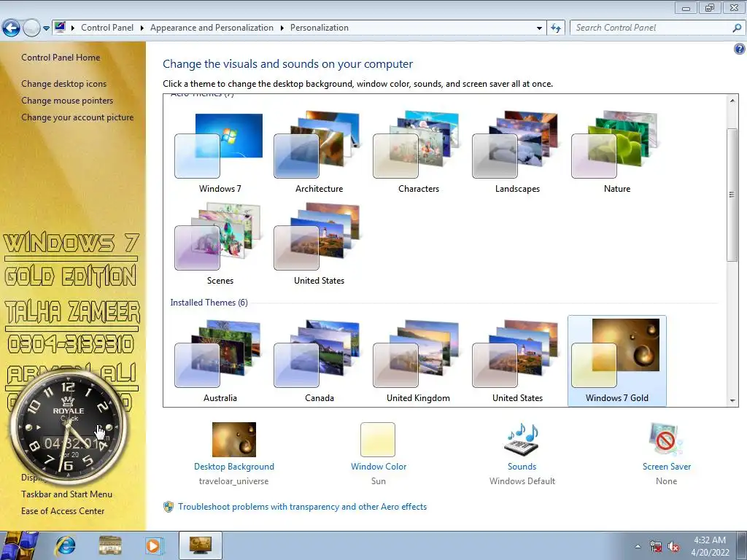Click the Sounds link text
Image resolution: width=747 pixels, height=560 pixels.
click(x=522, y=467)
